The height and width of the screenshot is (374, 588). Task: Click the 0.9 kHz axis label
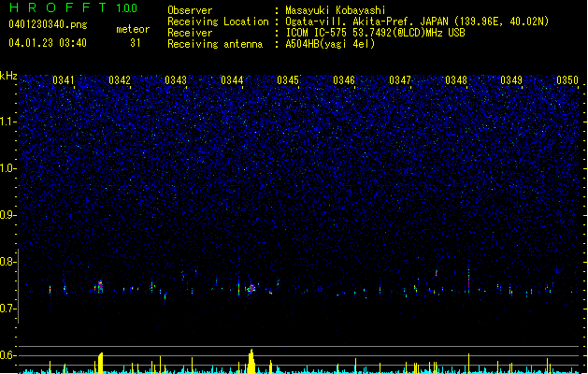[x=8, y=215]
